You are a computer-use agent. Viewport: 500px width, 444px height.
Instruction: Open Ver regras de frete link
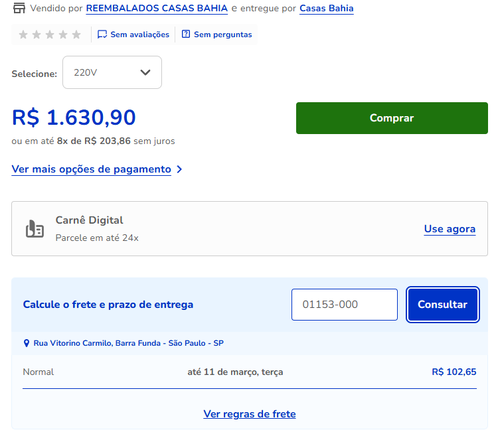pyautogui.click(x=250, y=414)
